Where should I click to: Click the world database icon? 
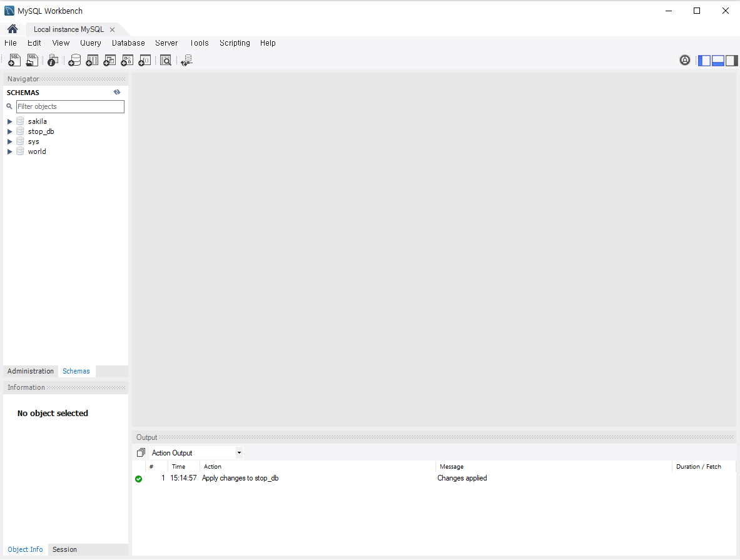click(20, 151)
